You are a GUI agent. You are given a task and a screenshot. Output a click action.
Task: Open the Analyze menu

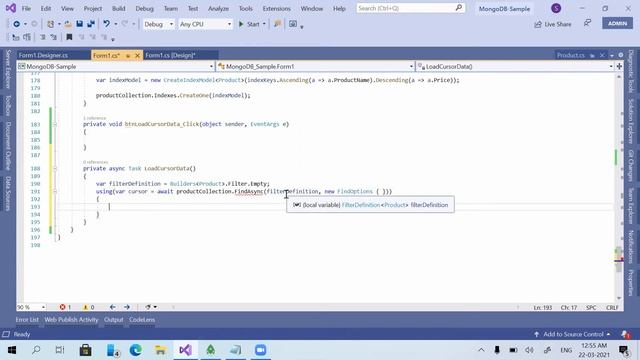point(218,8)
